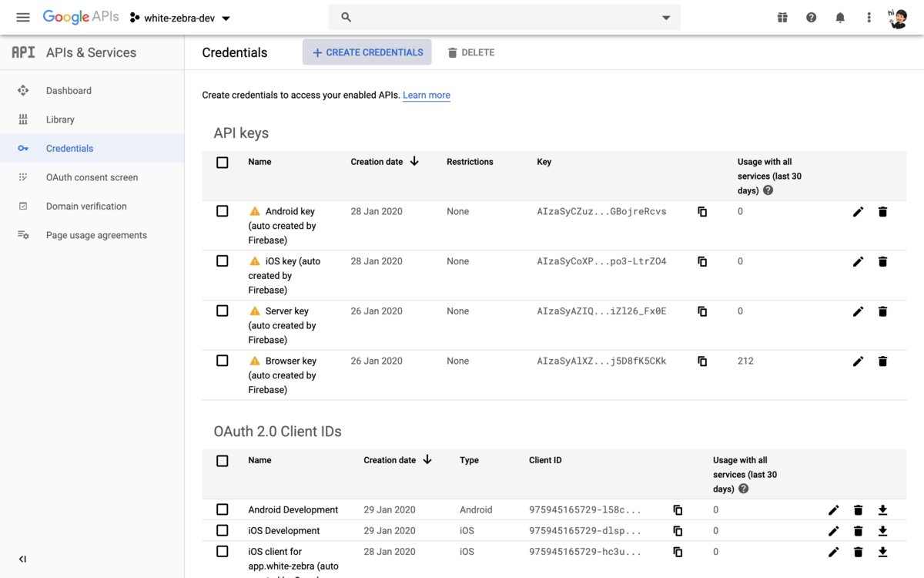Select all API keys checkbox
The width and height of the screenshot is (924, 578).
tap(223, 163)
